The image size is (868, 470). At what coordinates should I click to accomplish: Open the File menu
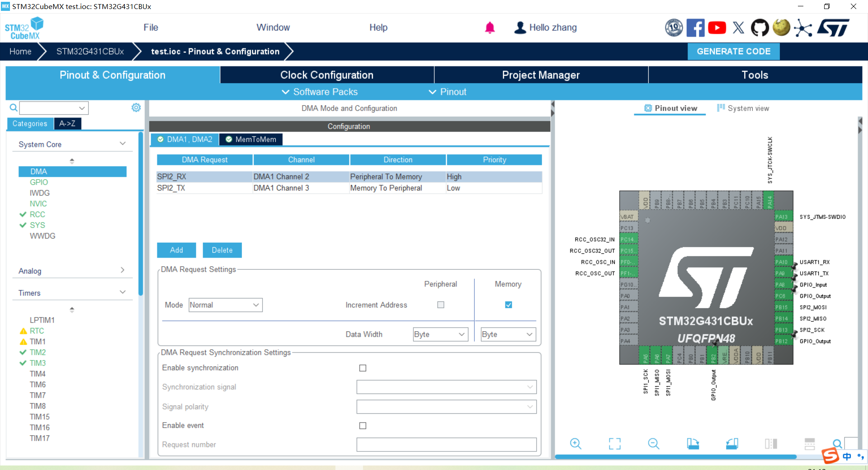(x=151, y=28)
